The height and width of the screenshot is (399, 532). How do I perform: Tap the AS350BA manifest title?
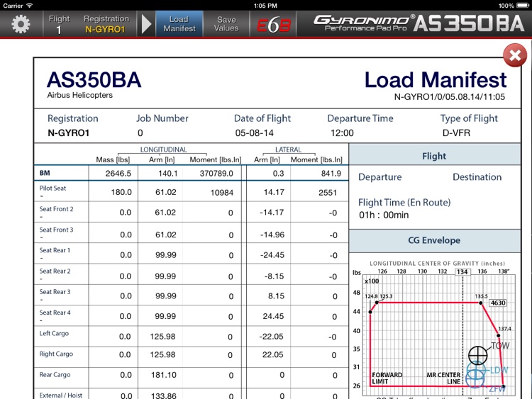94,80
